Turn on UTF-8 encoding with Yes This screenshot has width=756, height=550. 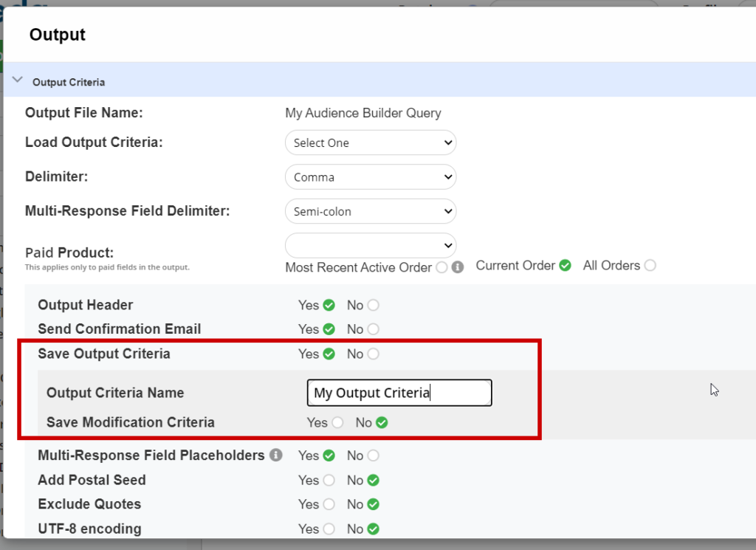click(x=329, y=529)
